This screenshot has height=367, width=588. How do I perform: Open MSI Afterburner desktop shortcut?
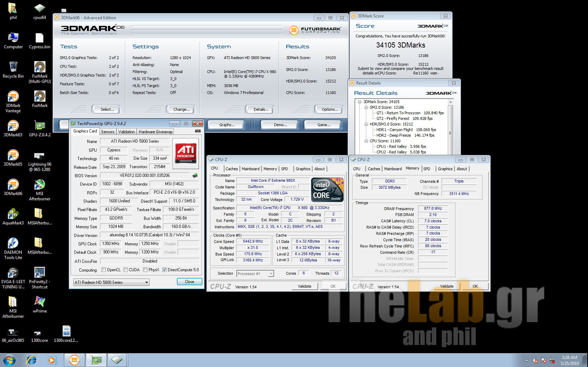click(x=40, y=185)
